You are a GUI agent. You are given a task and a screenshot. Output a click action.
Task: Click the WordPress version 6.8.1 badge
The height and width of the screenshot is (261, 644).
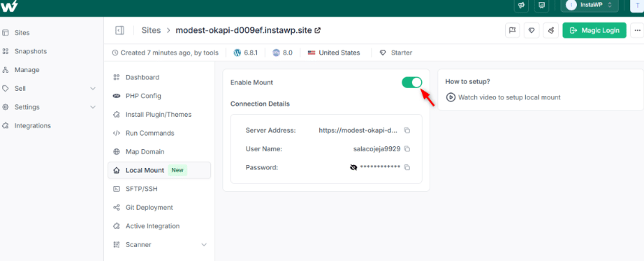(x=246, y=52)
